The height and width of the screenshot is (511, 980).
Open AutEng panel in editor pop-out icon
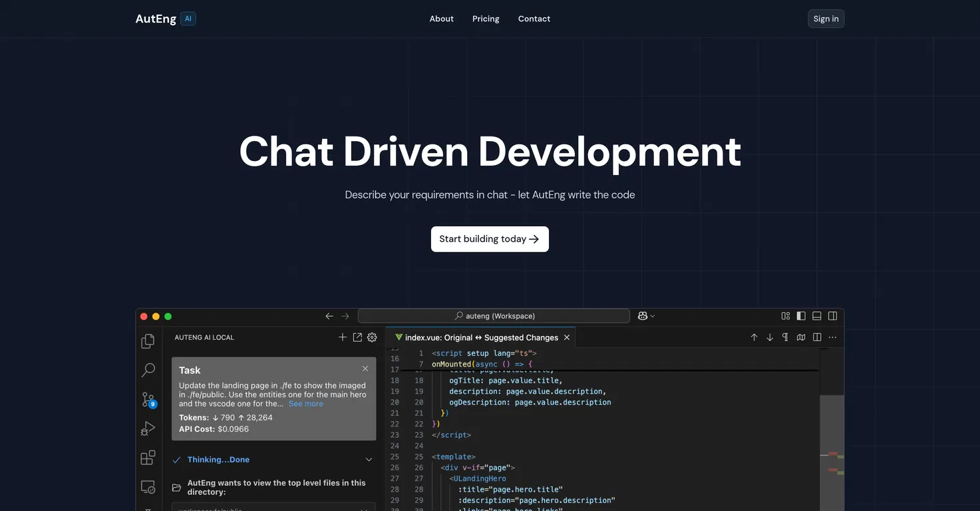[x=357, y=337]
